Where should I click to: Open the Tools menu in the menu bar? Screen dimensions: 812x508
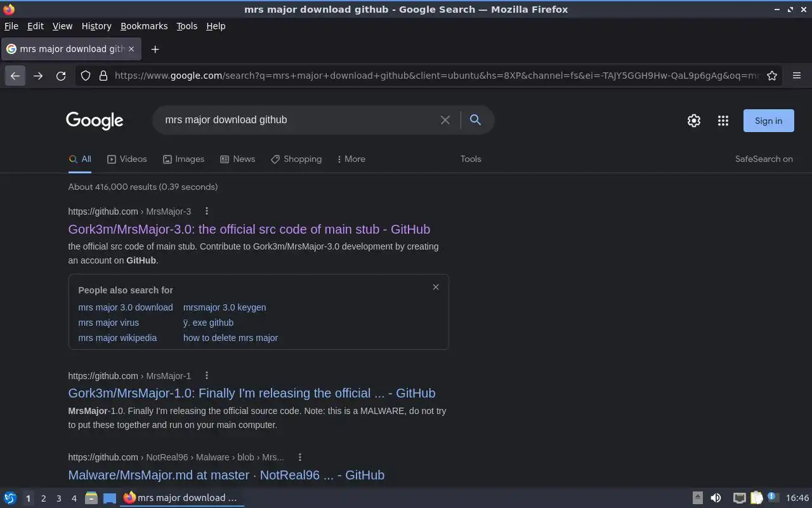pyautogui.click(x=187, y=26)
